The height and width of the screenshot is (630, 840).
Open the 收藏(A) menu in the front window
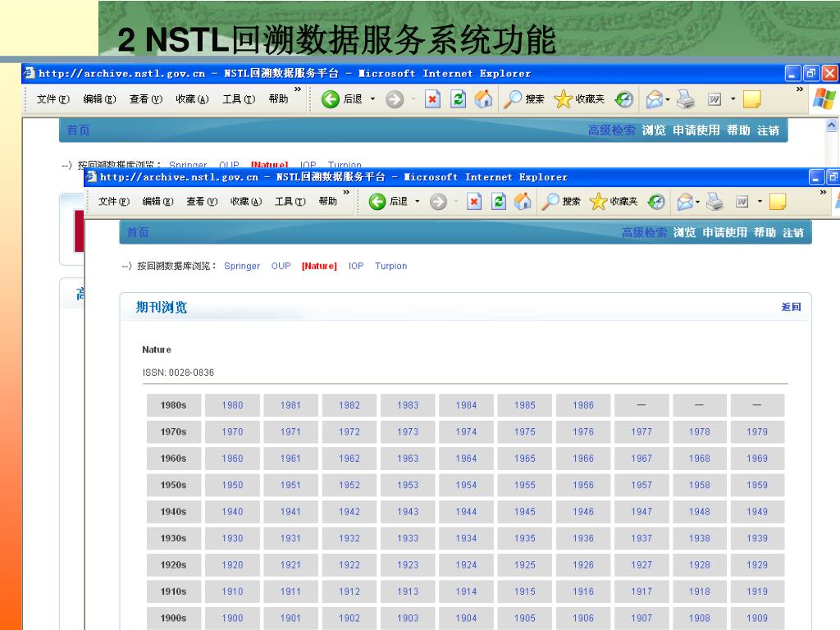point(246,202)
